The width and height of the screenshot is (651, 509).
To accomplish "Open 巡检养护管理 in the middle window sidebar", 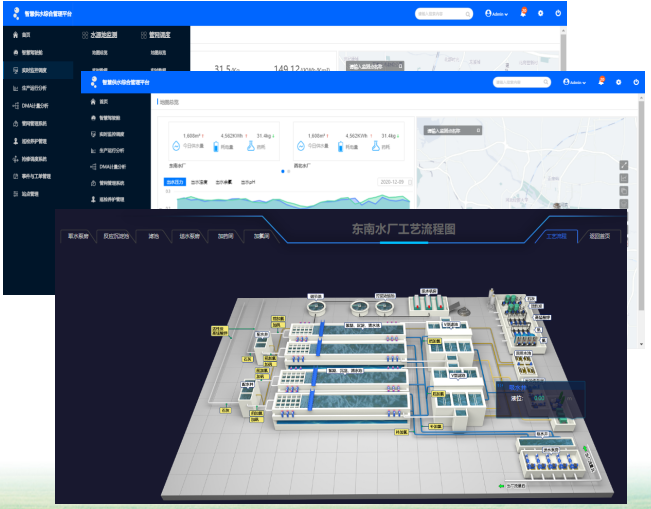I will [x=108, y=199].
